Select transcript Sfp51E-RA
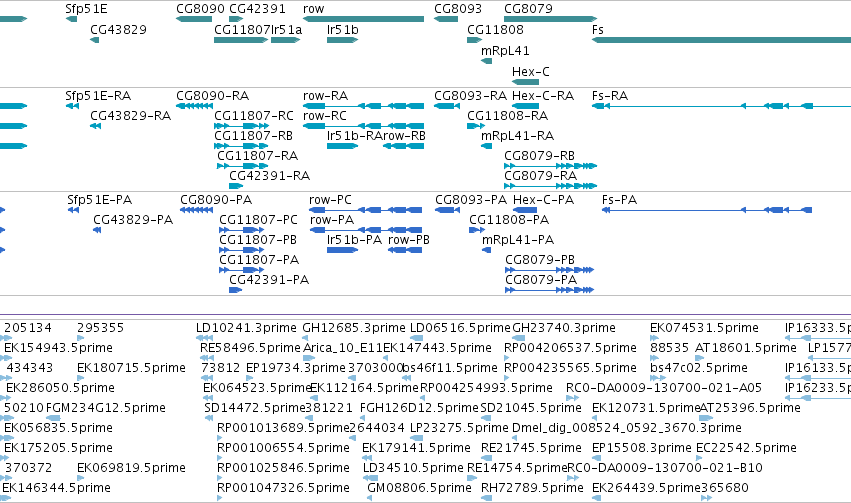The image size is (851, 503). point(98,96)
